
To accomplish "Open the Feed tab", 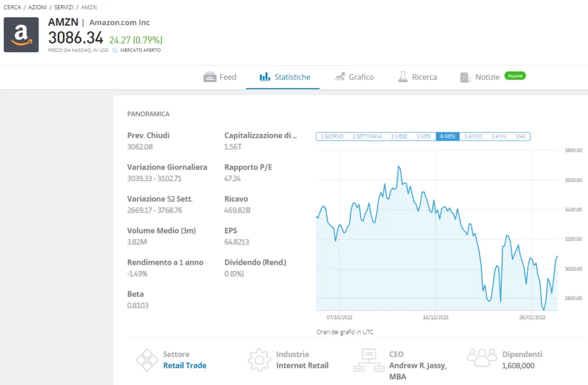I will [220, 77].
